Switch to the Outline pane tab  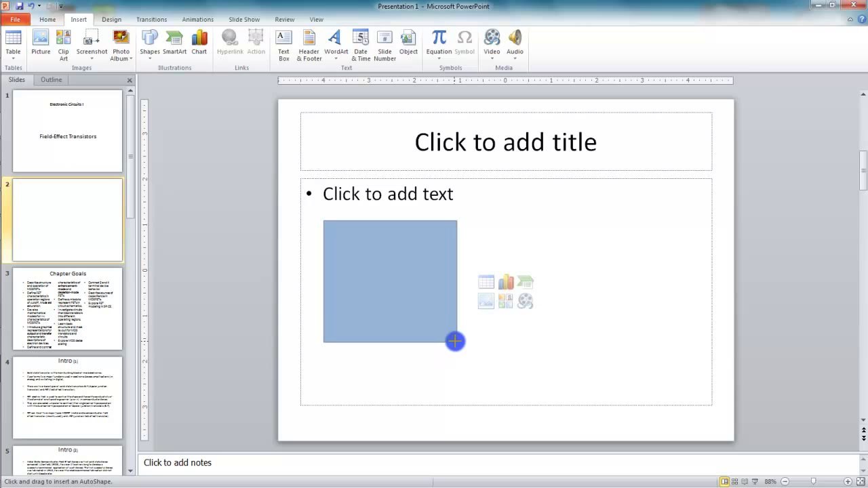click(x=51, y=80)
